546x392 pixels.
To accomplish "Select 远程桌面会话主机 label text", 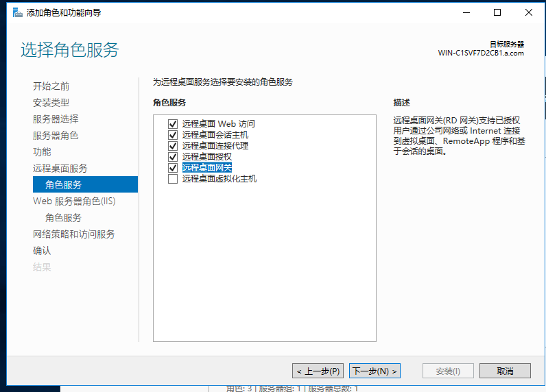I will coord(215,135).
